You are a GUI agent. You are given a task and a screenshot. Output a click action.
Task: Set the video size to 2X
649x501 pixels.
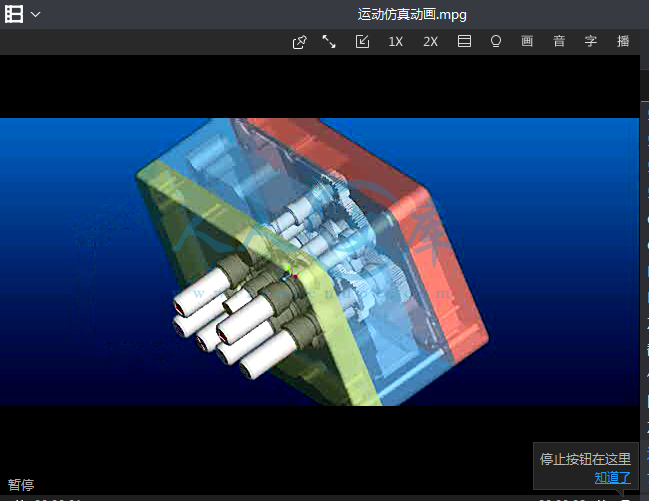(x=430, y=42)
